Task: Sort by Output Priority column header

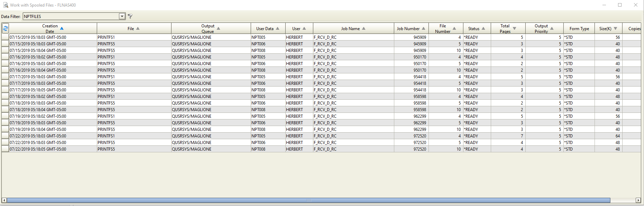Action: click(544, 28)
